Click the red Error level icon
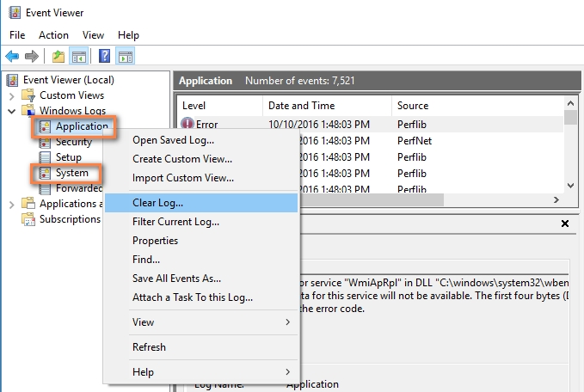This screenshot has width=584, height=392. pos(187,124)
